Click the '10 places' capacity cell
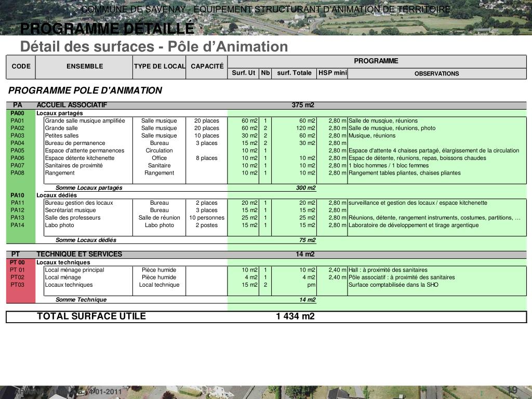 [x=207, y=136]
